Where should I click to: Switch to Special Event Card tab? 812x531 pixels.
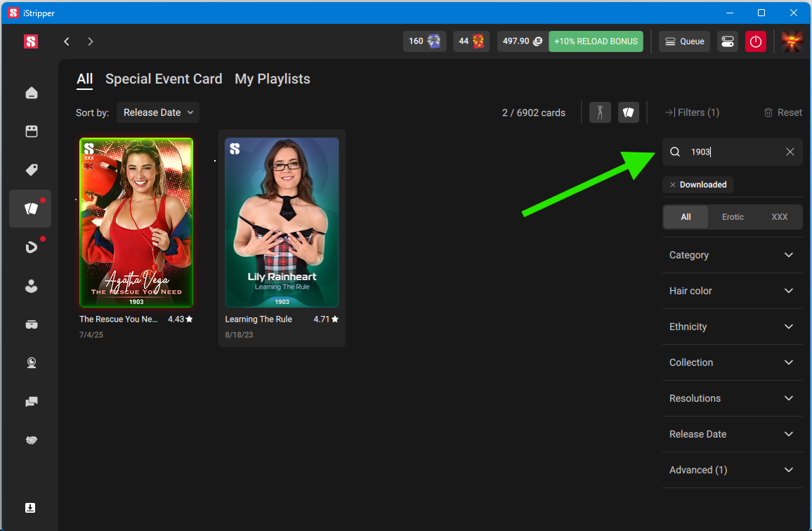pos(164,79)
